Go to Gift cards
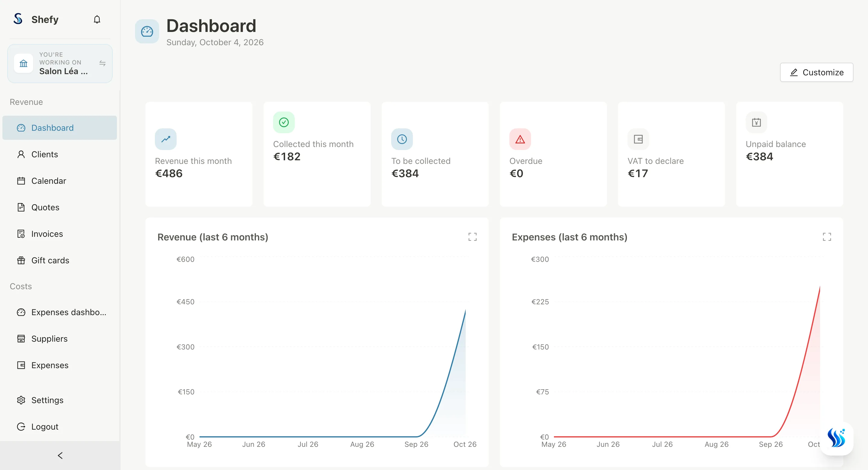 coord(60,260)
